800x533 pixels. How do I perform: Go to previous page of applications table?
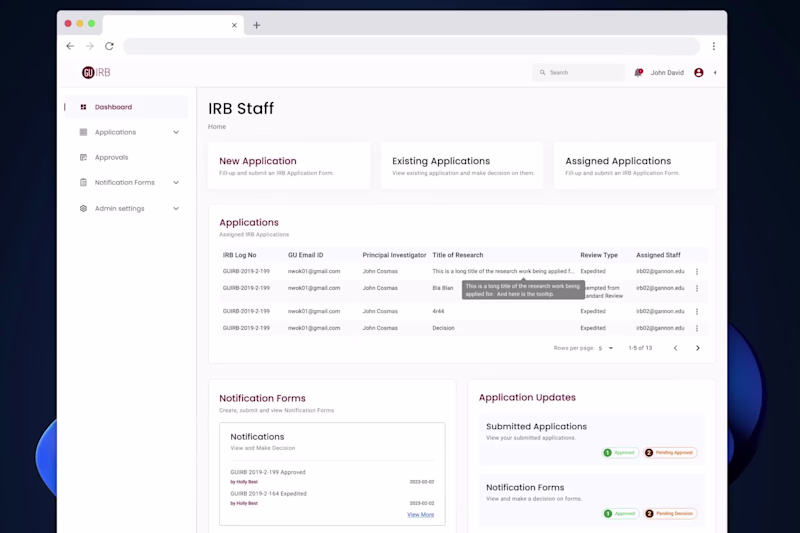click(x=675, y=348)
